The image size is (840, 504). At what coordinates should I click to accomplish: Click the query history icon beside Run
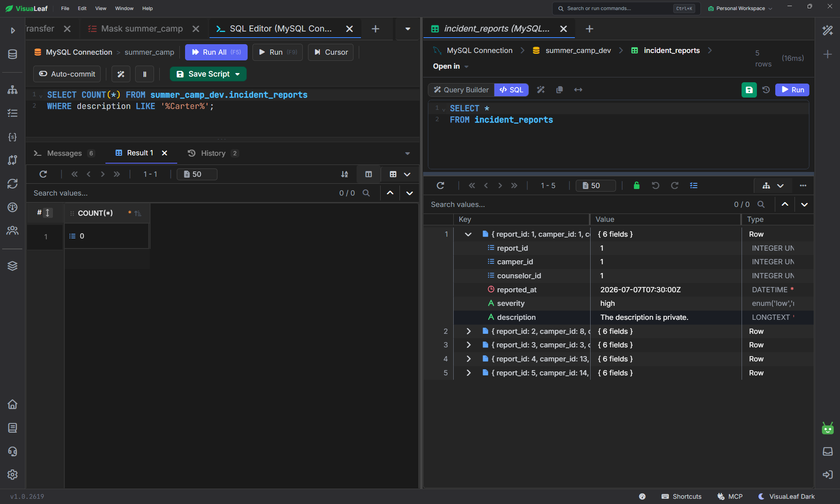pyautogui.click(x=766, y=90)
